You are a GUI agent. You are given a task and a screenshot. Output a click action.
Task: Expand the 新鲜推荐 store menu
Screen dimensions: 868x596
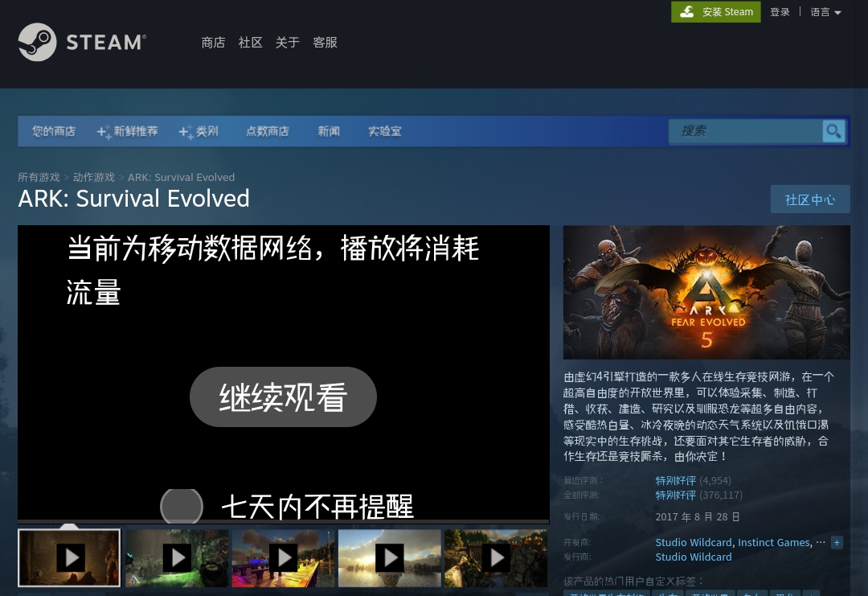pyautogui.click(x=128, y=131)
